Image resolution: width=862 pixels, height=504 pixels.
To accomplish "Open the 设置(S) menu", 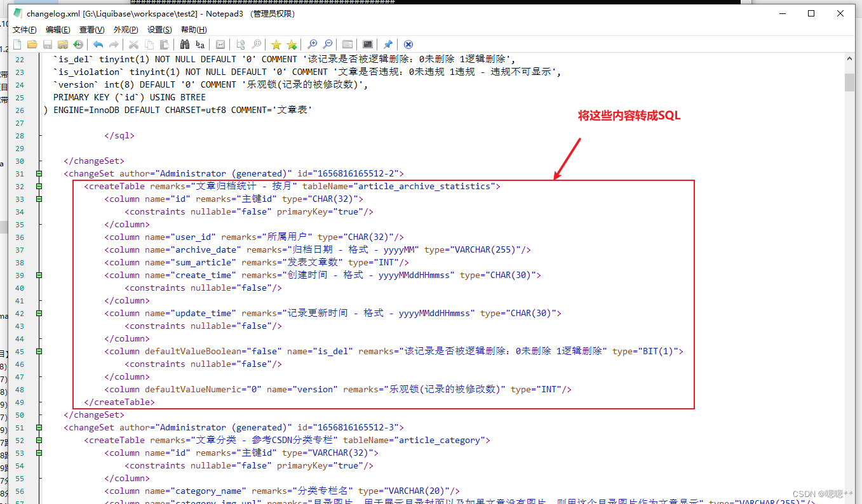I will click(159, 30).
